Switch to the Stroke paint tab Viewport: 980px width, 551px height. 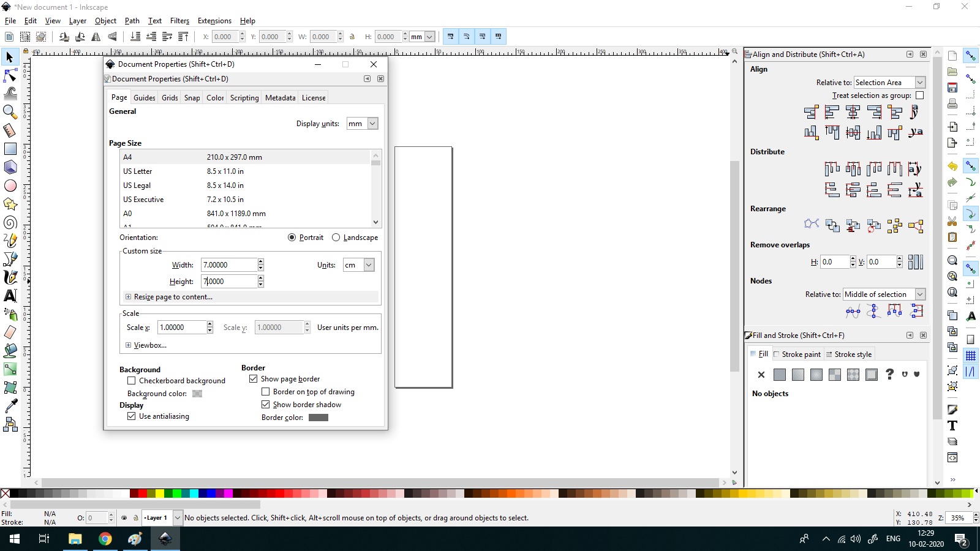[797, 354]
